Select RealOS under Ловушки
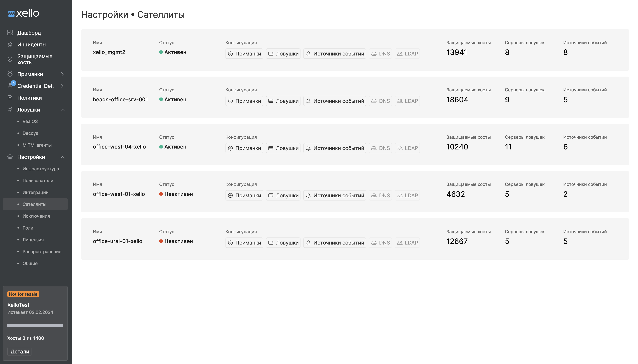 [30, 121]
